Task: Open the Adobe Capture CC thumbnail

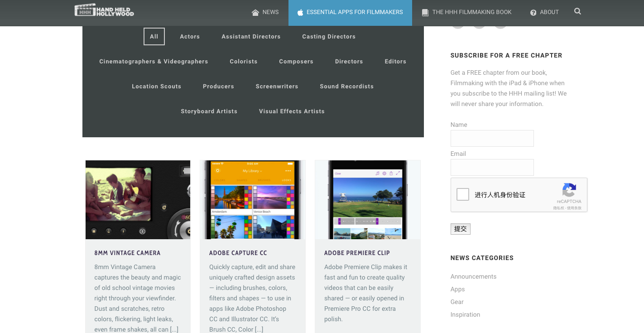Action: 253,200
